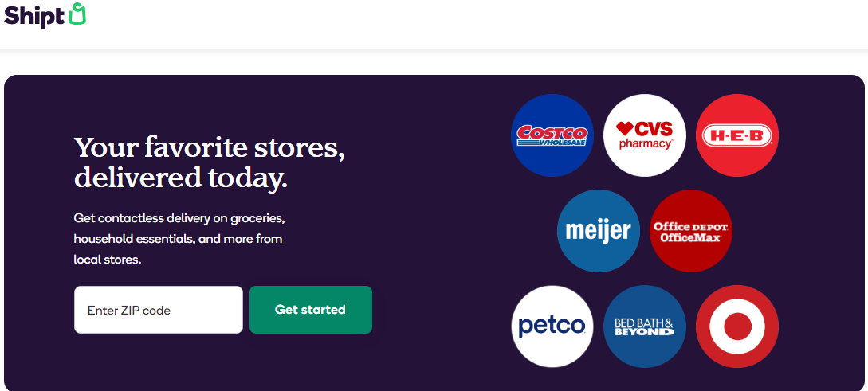Click the Petco store logo
The height and width of the screenshot is (391, 868).
pos(552,326)
